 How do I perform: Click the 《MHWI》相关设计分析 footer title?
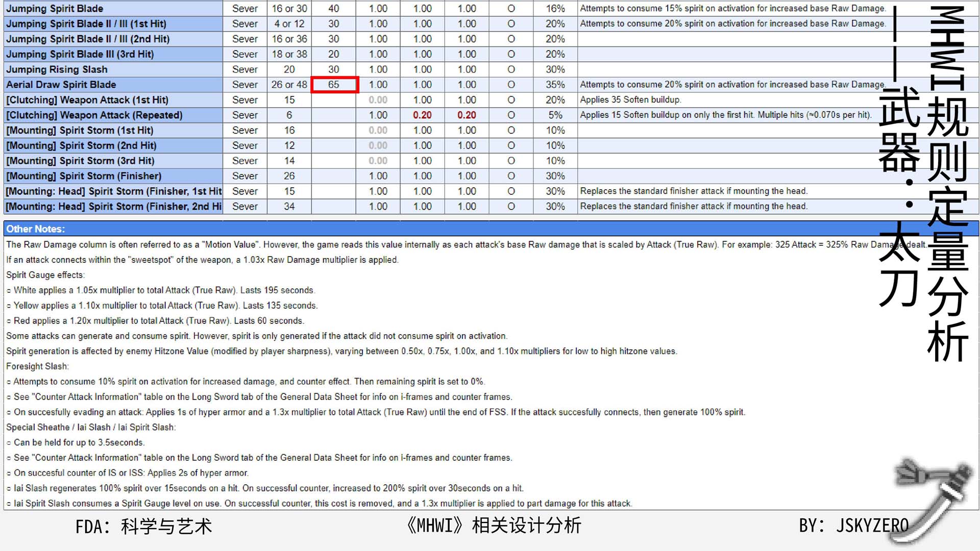pyautogui.click(x=493, y=525)
